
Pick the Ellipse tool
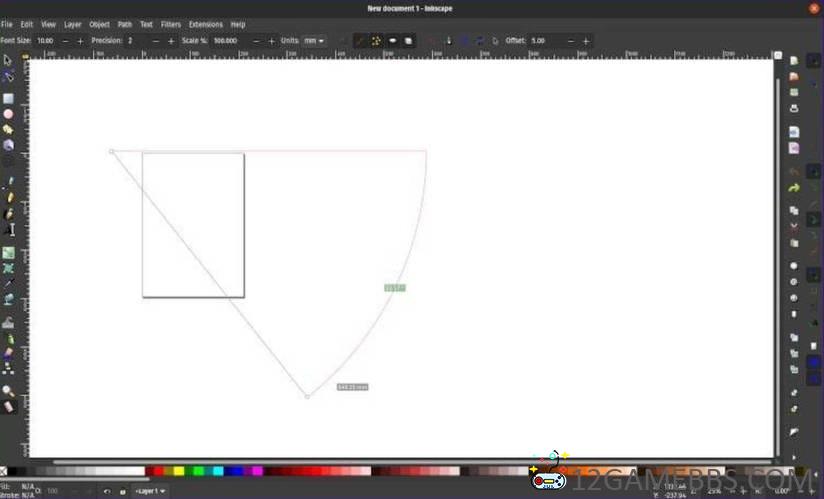click(x=8, y=114)
